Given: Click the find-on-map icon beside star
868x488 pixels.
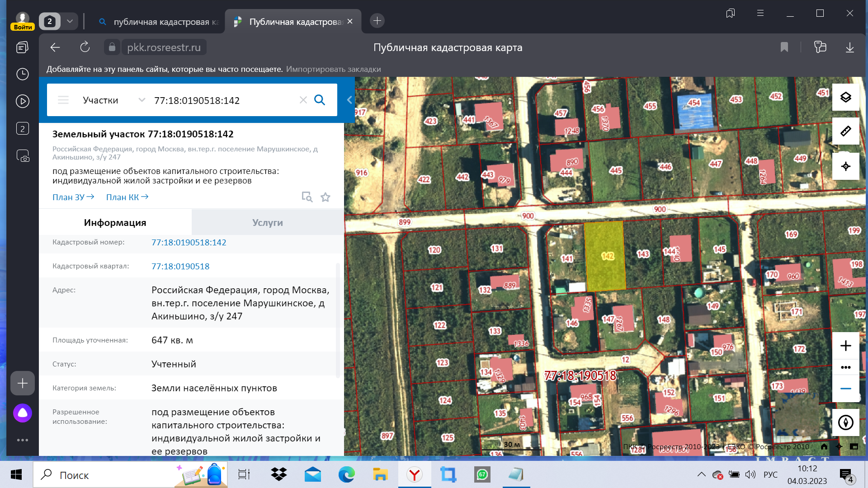Looking at the screenshot, I should pyautogui.click(x=307, y=197).
